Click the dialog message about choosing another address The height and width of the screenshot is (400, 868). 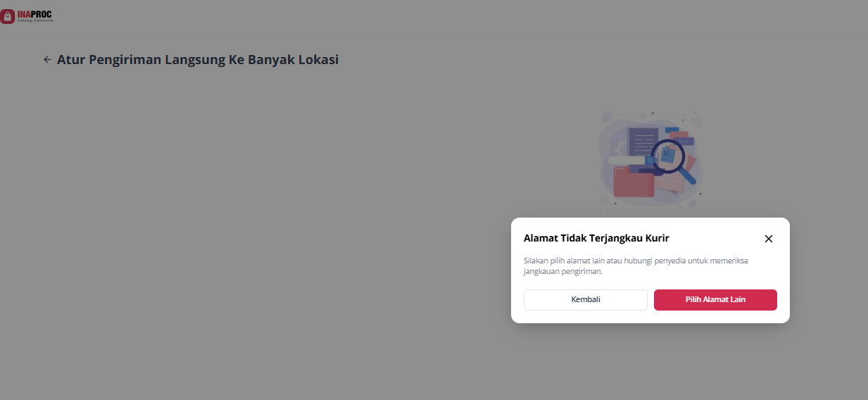coord(636,265)
